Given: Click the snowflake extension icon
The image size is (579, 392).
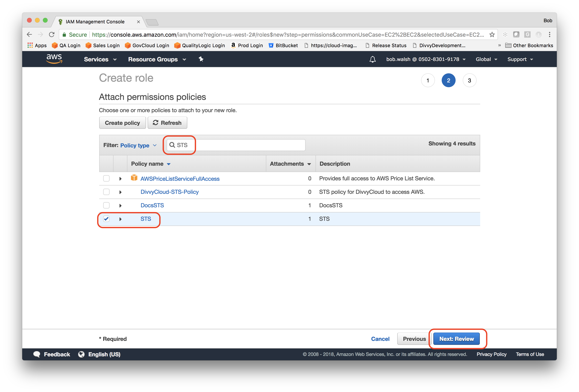Looking at the screenshot, I should [505, 34].
